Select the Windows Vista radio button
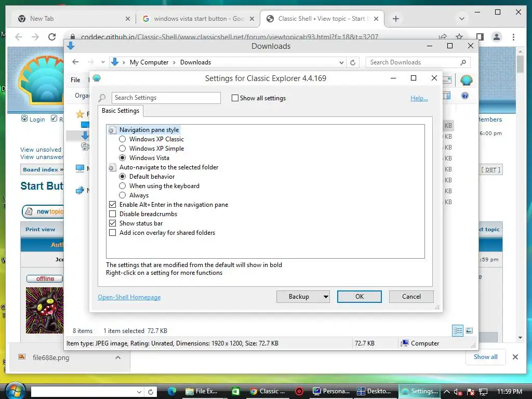 123,158
